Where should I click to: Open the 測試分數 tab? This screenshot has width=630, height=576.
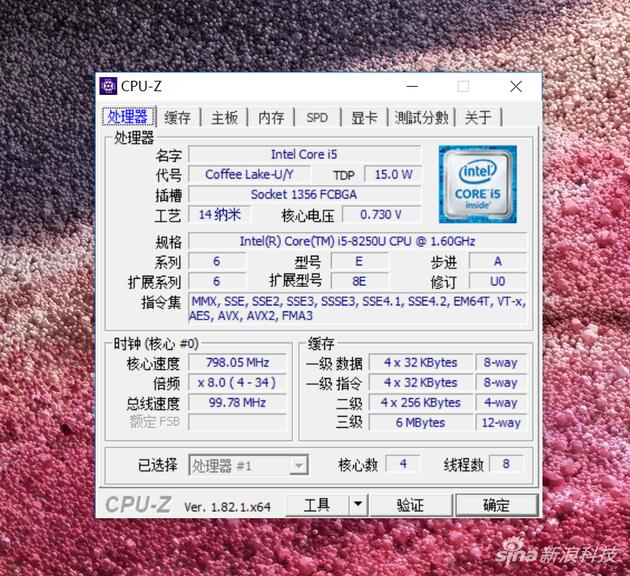[421, 117]
